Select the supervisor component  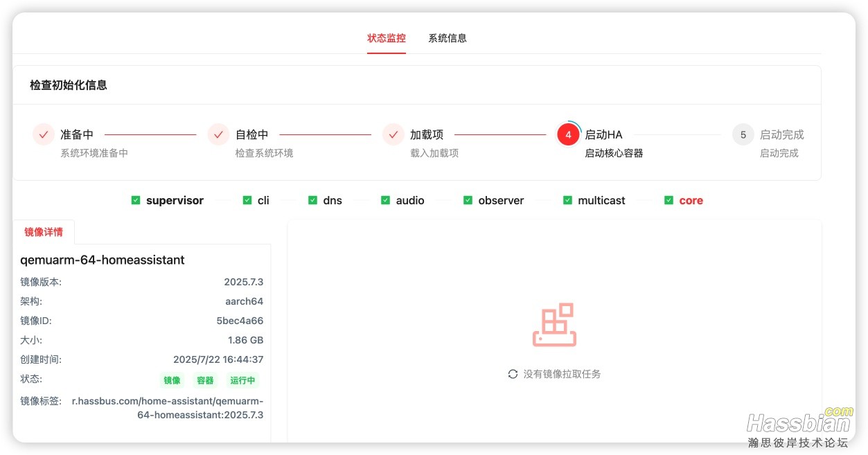(x=175, y=200)
